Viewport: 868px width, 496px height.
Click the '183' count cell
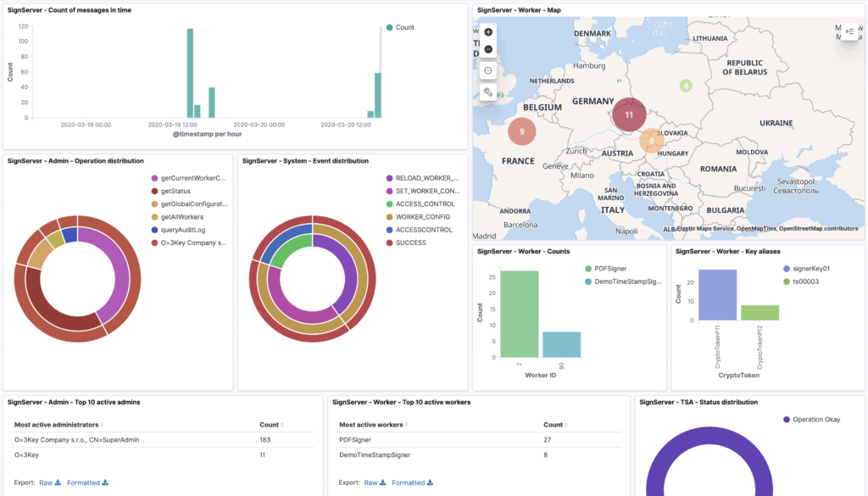click(x=265, y=440)
